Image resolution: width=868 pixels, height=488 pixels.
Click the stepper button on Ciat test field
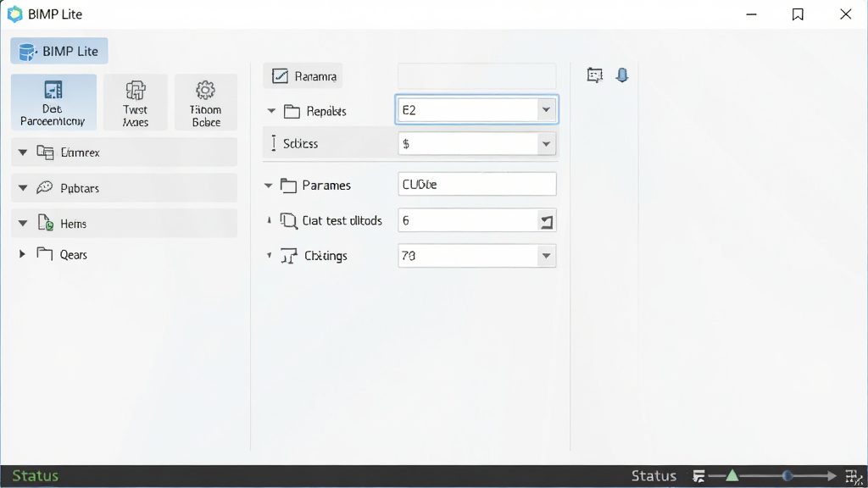(547, 221)
